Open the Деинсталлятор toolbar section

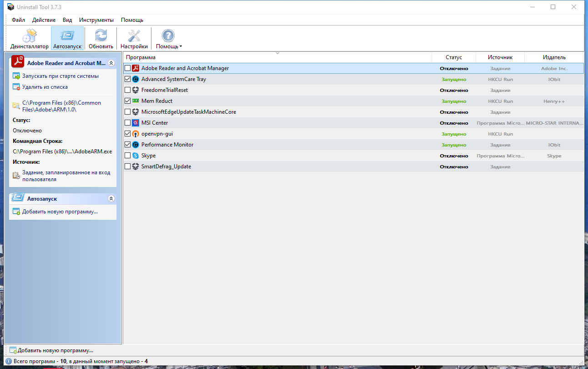coord(30,39)
